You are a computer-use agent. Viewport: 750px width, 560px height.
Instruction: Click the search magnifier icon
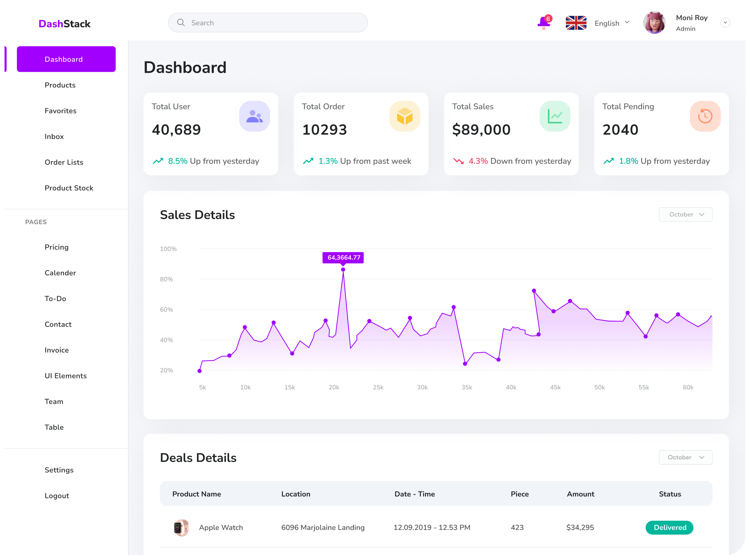[x=181, y=23]
